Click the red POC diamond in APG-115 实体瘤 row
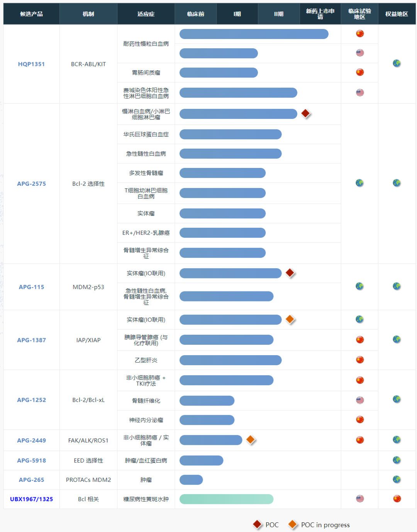The image size is (417, 532). (x=290, y=273)
